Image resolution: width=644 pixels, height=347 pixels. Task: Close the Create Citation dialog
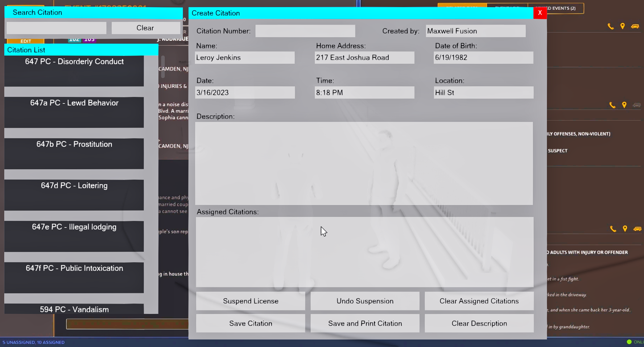click(540, 13)
